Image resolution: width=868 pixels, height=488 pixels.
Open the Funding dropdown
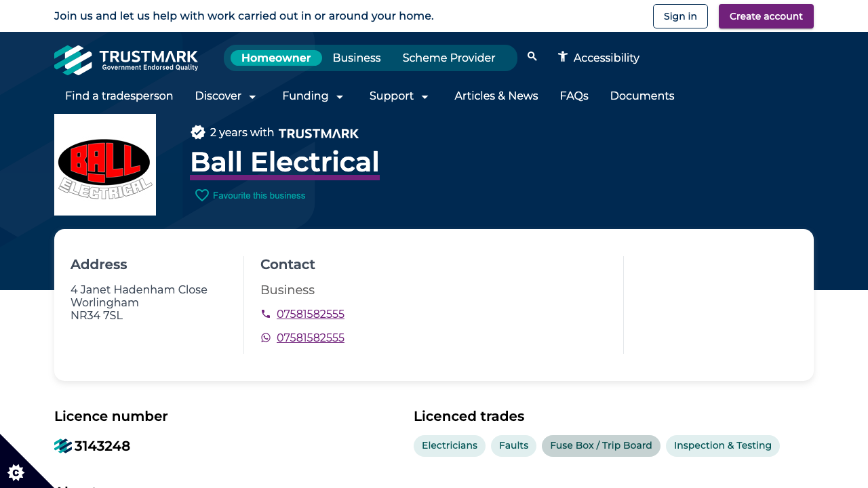point(313,96)
